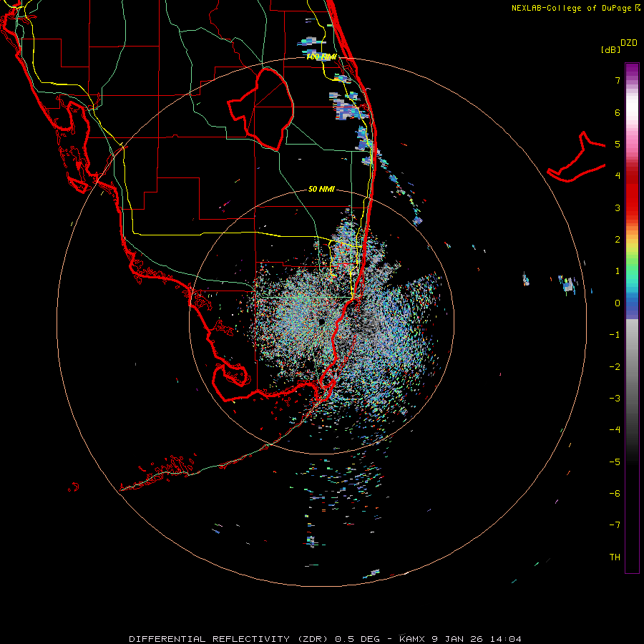
Task: Click the KAMX station identifier in caption
Action: coord(412,639)
